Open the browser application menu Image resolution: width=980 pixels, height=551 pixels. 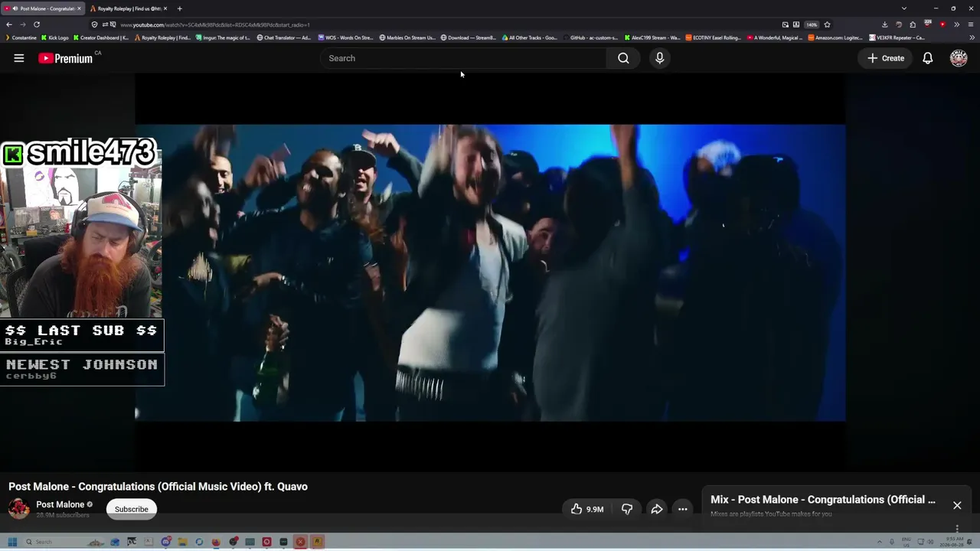click(971, 24)
